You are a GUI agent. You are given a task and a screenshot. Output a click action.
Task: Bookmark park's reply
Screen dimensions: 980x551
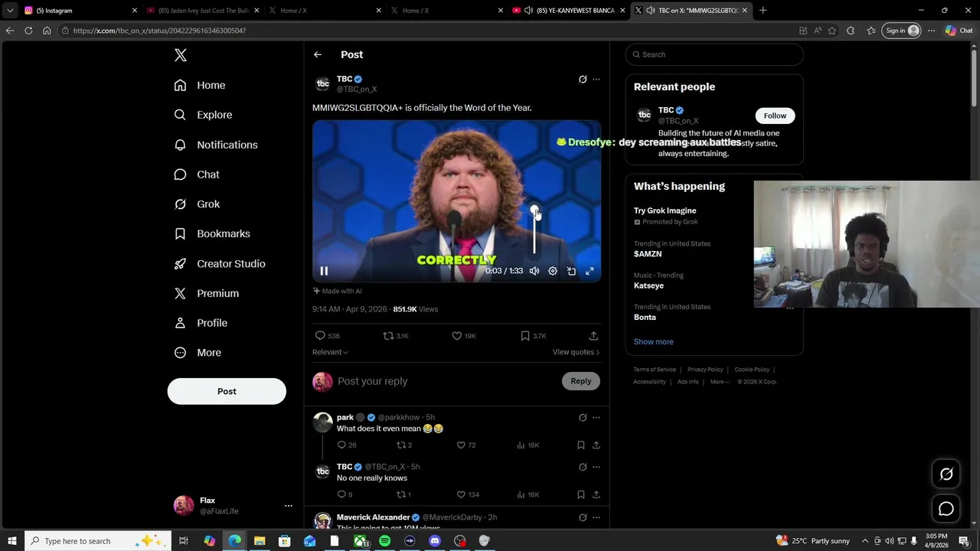coord(581,445)
